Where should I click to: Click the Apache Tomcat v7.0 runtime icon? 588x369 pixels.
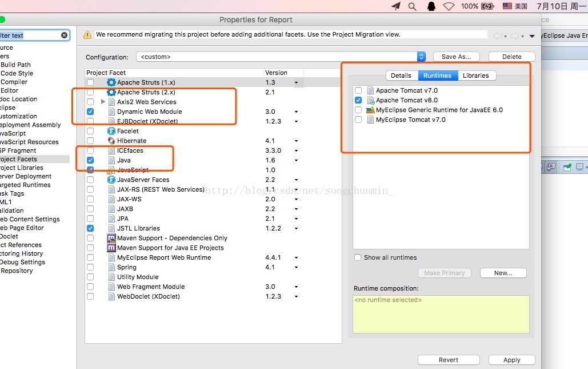(370, 90)
